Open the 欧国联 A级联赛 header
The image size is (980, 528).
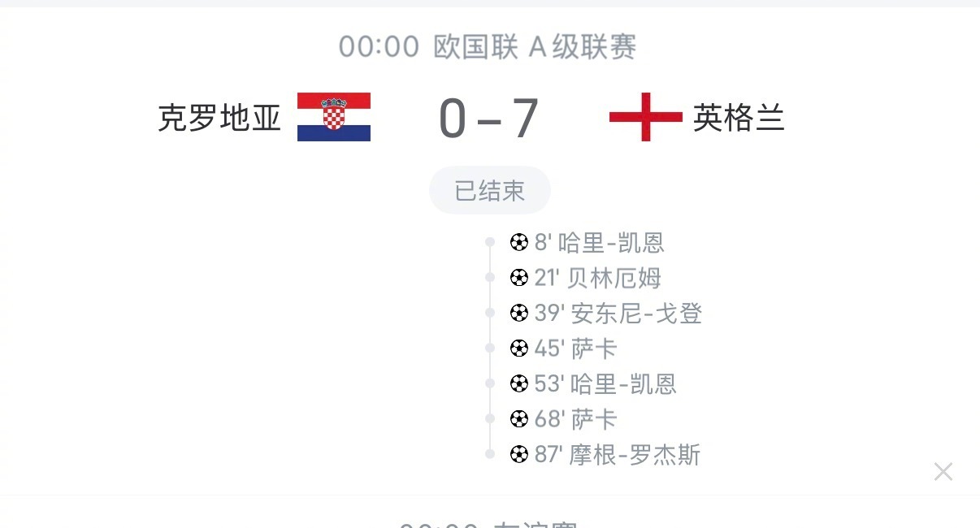point(488,46)
